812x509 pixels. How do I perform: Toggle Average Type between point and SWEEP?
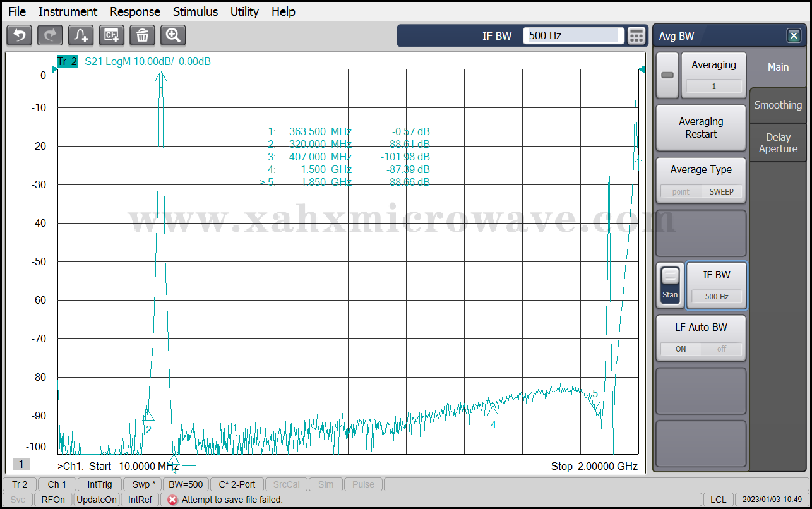701,191
